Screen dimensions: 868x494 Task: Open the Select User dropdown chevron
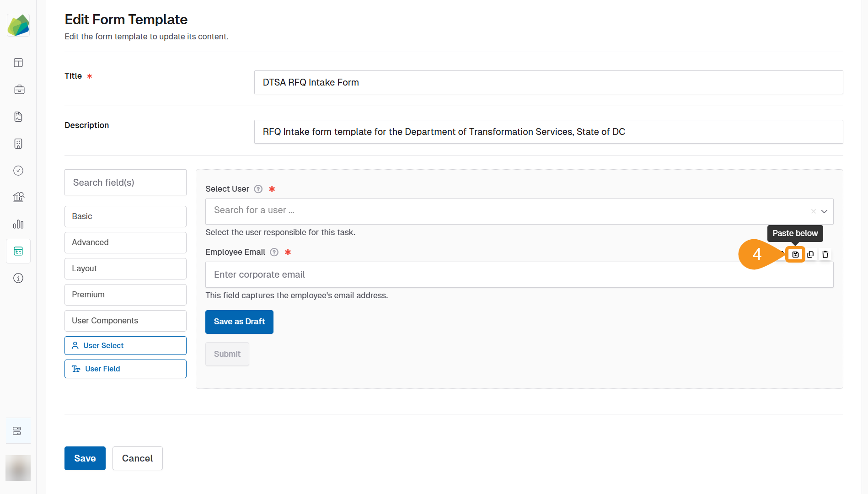pos(825,211)
